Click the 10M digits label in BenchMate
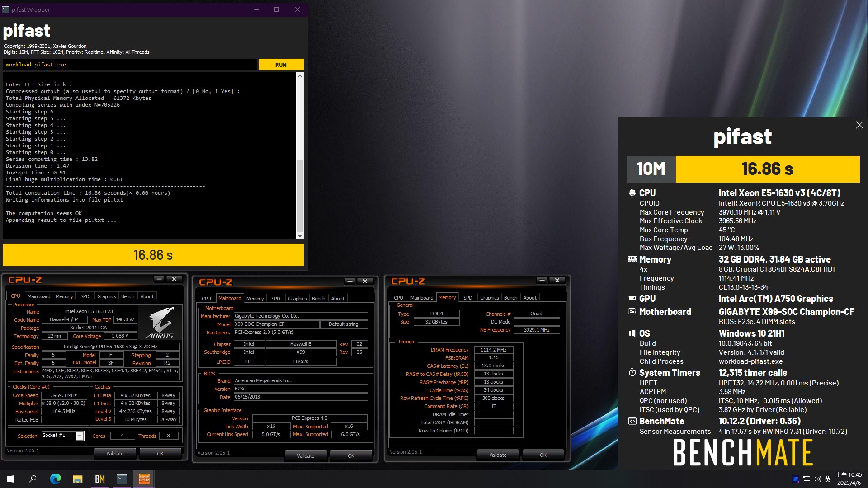 [651, 169]
